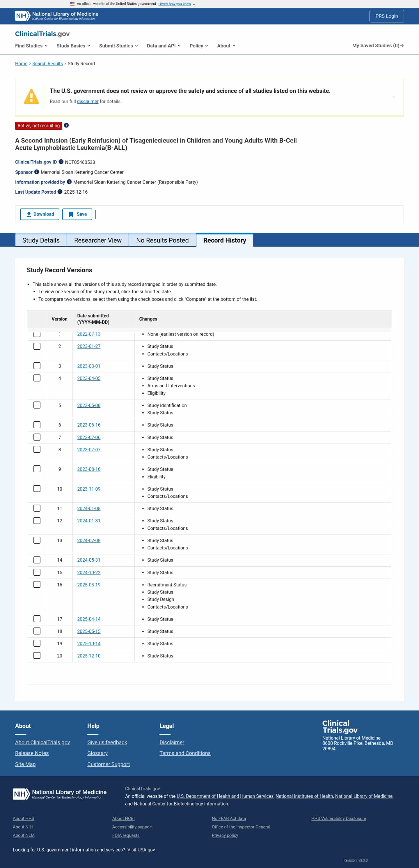Open version submitted 2023-01-27
Viewport: 419px width, 868px height.
pos(89,347)
